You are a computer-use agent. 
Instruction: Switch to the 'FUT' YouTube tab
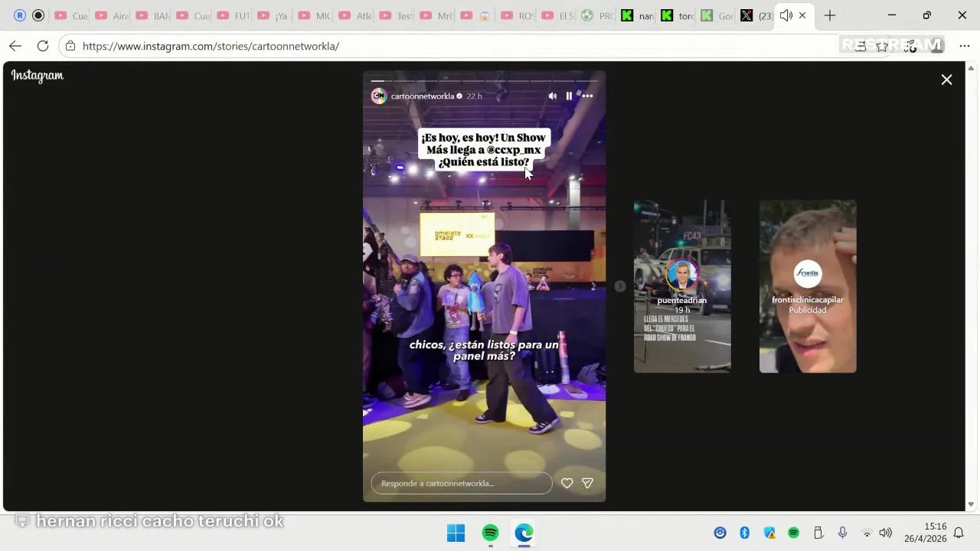coord(233,15)
